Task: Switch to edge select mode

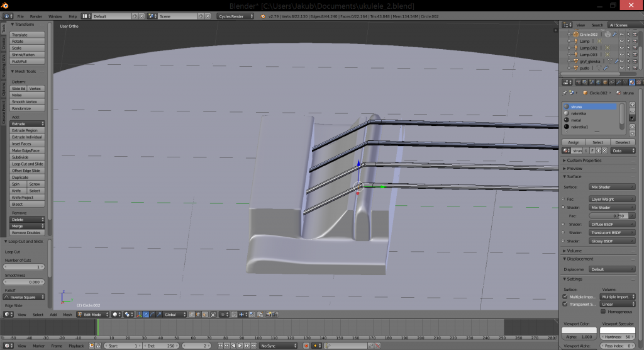Action: point(198,315)
